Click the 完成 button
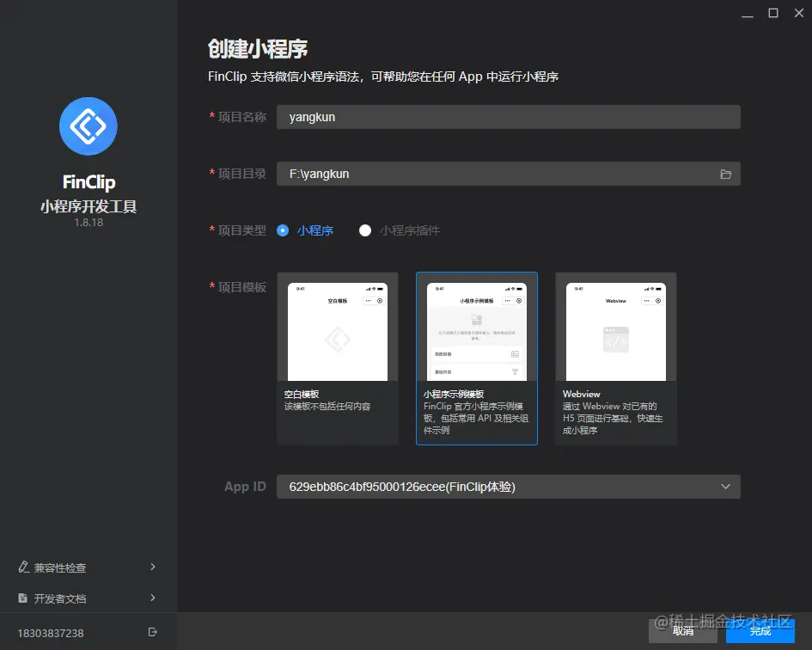The height and width of the screenshot is (650, 812). 760,631
